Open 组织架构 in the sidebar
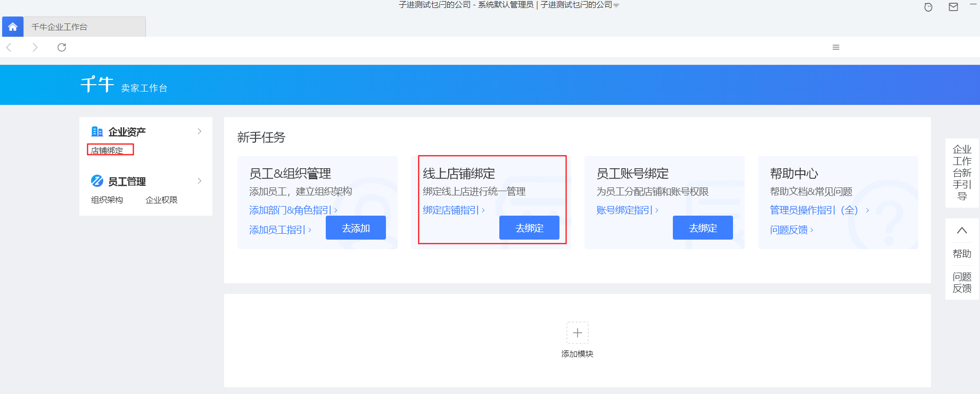This screenshot has width=980, height=394. click(107, 200)
